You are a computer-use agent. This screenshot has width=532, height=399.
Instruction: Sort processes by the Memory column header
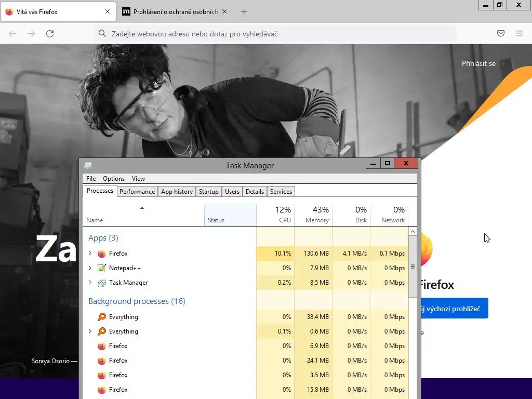(x=313, y=215)
